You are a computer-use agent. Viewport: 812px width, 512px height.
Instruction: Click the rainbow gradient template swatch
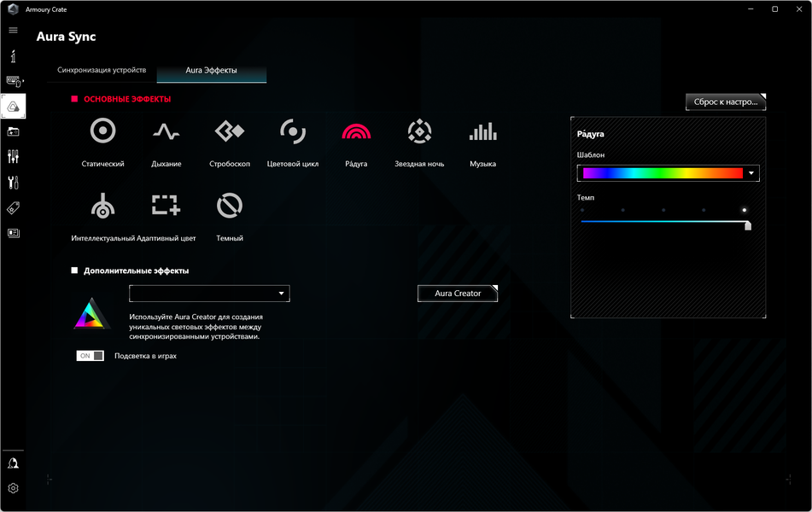point(663,173)
